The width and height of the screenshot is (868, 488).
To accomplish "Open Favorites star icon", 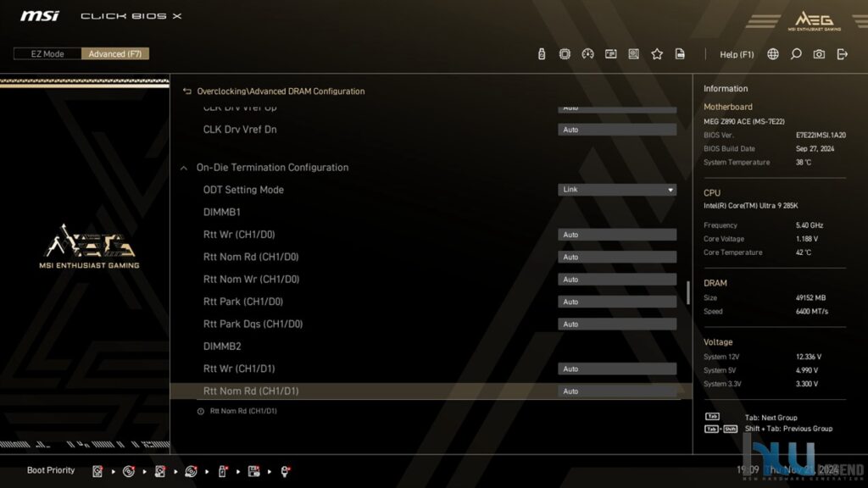I will (x=657, y=53).
